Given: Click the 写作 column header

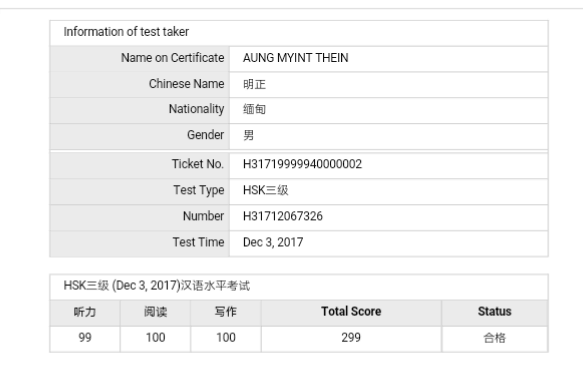Looking at the screenshot, I should click(x=226, y=312).
